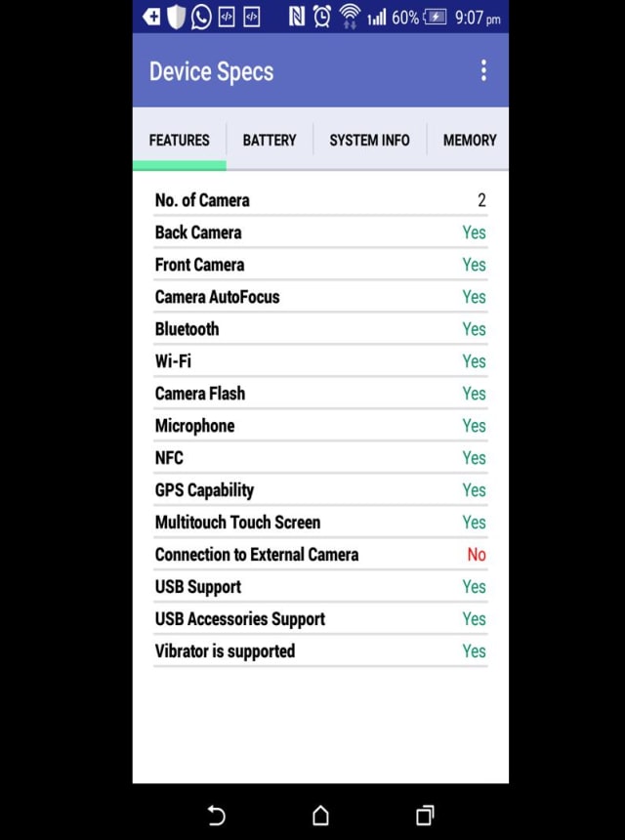Tap the battery charging icon

pyautogui.click(x=436, y=17)
